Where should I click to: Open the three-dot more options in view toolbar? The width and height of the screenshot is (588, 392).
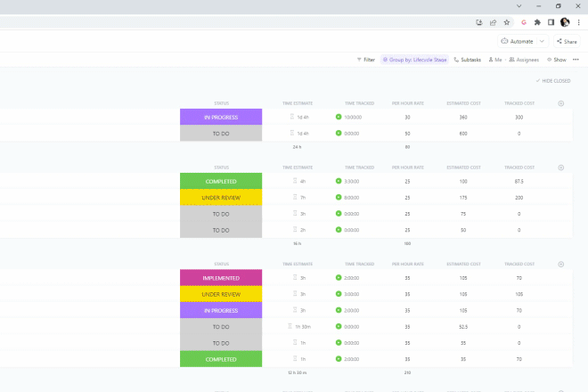[x=576, y=60]
